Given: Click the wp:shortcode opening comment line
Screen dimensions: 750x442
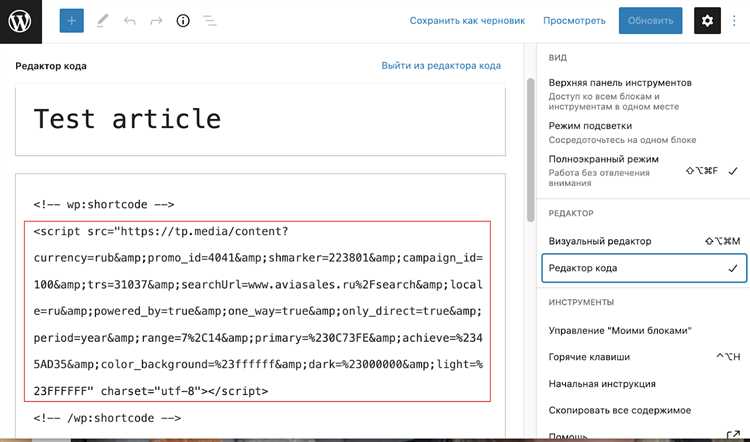Looking at the screenshot, I should [104, 205].
